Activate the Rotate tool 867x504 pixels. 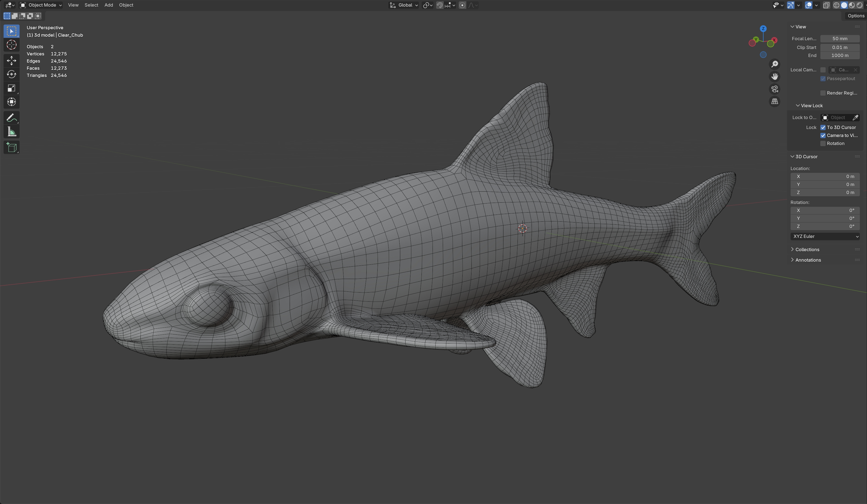click(11, 74)
